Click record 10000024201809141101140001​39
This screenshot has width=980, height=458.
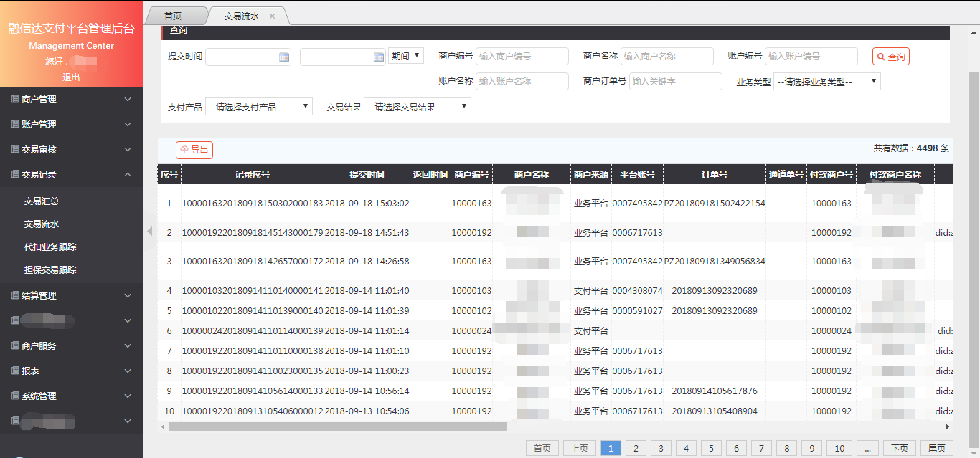pyautogui.click(x=253, y=331)
